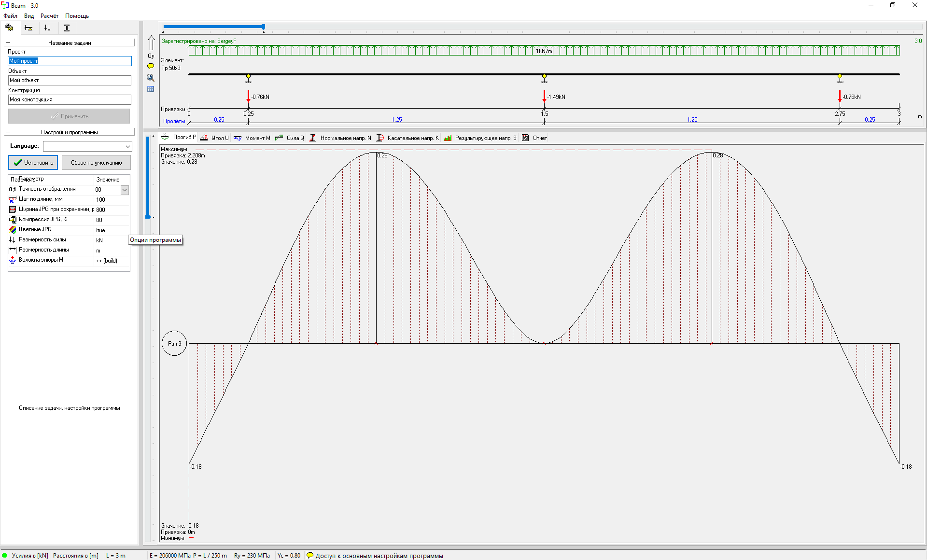Collapse the Настройки программы section
The height and width of the screenshot is (560, 927).
tap(8, 132)
